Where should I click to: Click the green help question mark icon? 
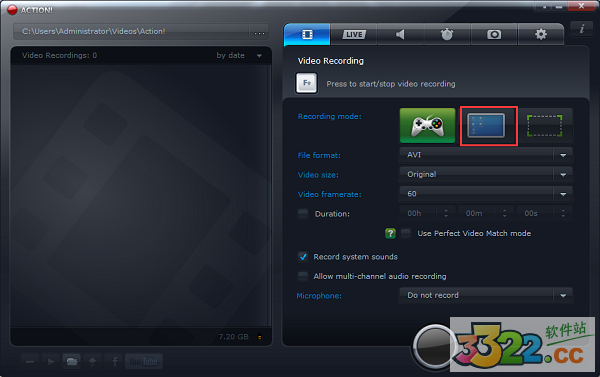click(390, 233)
